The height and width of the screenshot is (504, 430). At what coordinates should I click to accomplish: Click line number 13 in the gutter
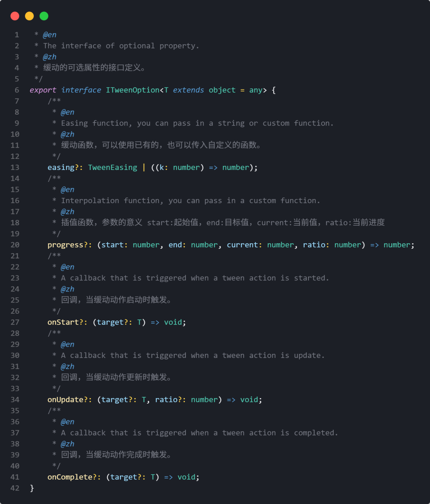[x=15, y=168]
